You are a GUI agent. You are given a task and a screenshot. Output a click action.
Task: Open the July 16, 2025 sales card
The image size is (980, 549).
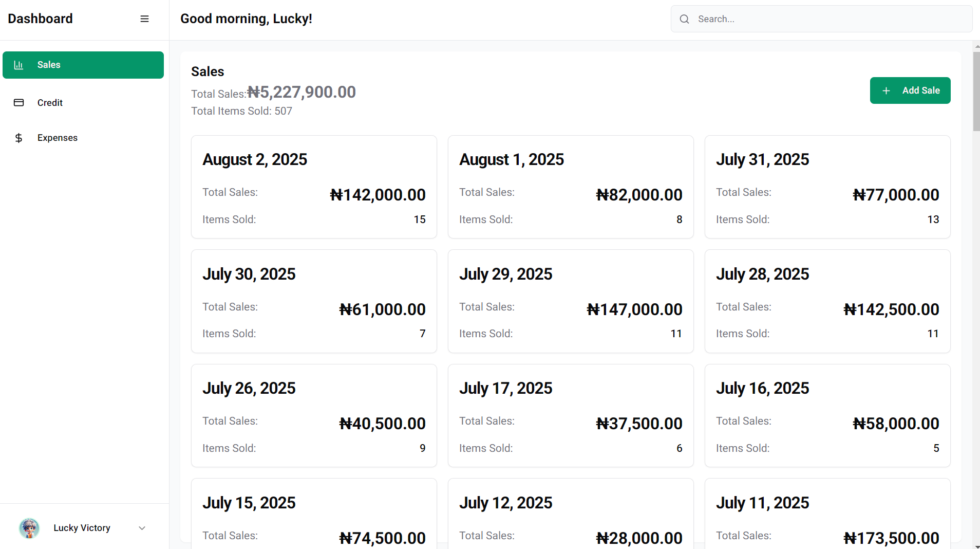pyautogui.click(x=827, y=415)
